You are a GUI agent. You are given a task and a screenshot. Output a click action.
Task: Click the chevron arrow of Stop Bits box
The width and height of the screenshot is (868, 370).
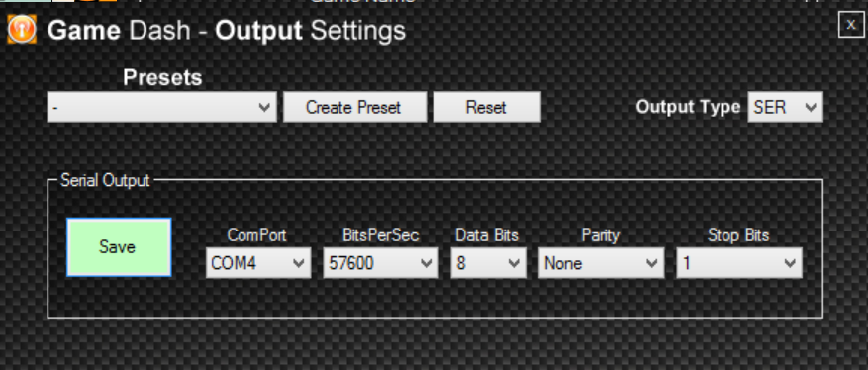(790, 263)
